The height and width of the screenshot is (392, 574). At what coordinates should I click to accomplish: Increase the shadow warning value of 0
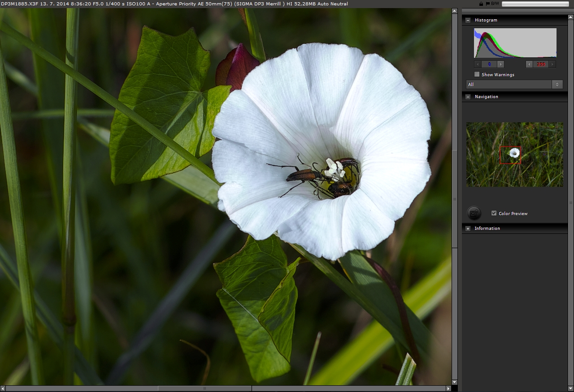(500, 65)
